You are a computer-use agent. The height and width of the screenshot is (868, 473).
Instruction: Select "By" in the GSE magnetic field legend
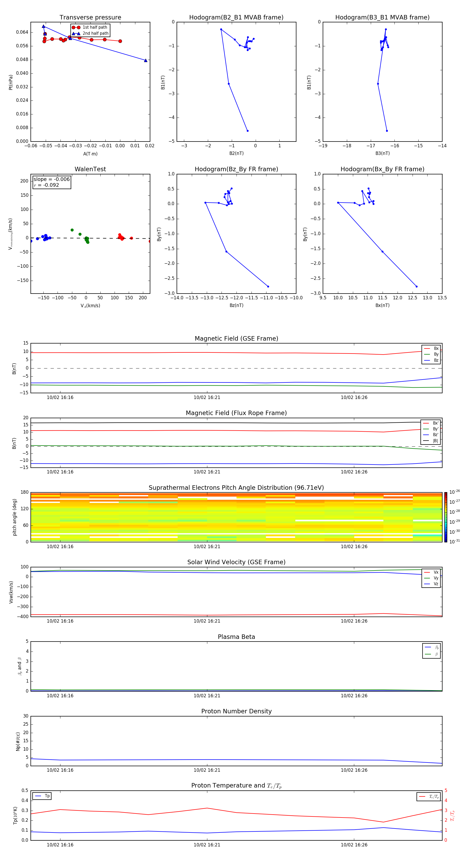[x=431, y=354]
